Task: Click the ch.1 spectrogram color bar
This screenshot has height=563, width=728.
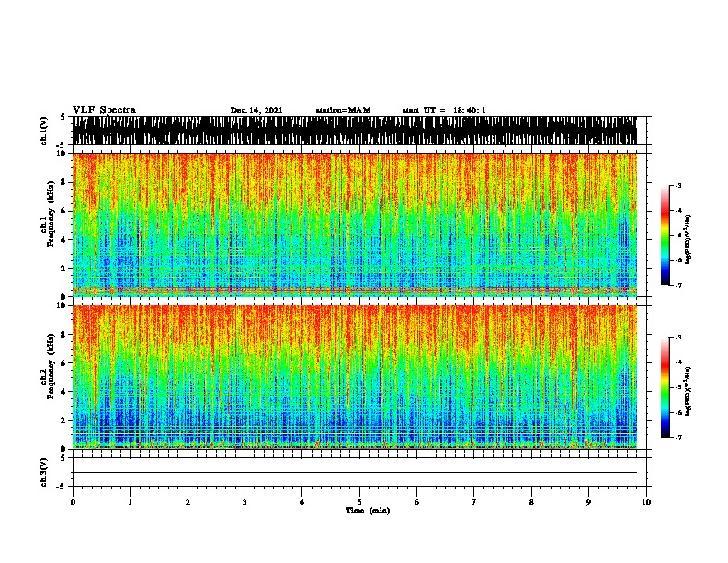Action: (665, 236)
